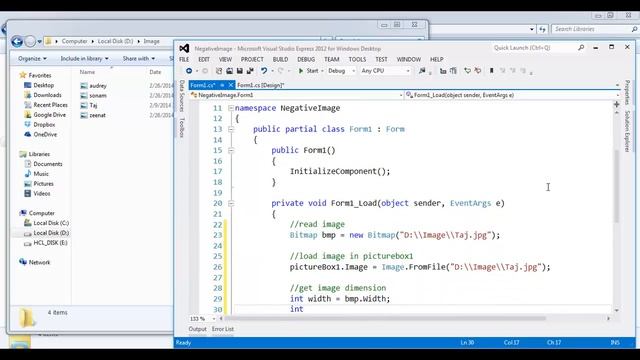Click the Explorer Back arrow button
640x360 pixels.
pos(17,41)
